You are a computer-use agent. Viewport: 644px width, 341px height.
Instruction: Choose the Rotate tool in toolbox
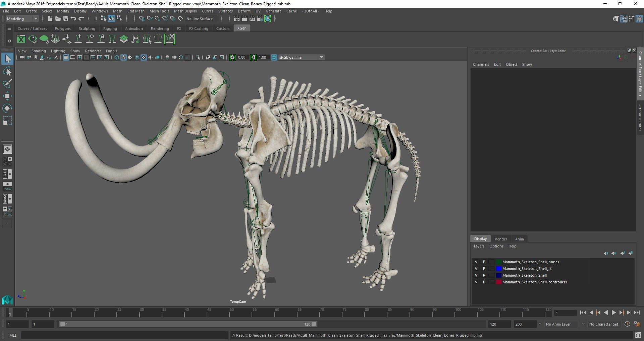pyautogui.click(x=7, y=108)
